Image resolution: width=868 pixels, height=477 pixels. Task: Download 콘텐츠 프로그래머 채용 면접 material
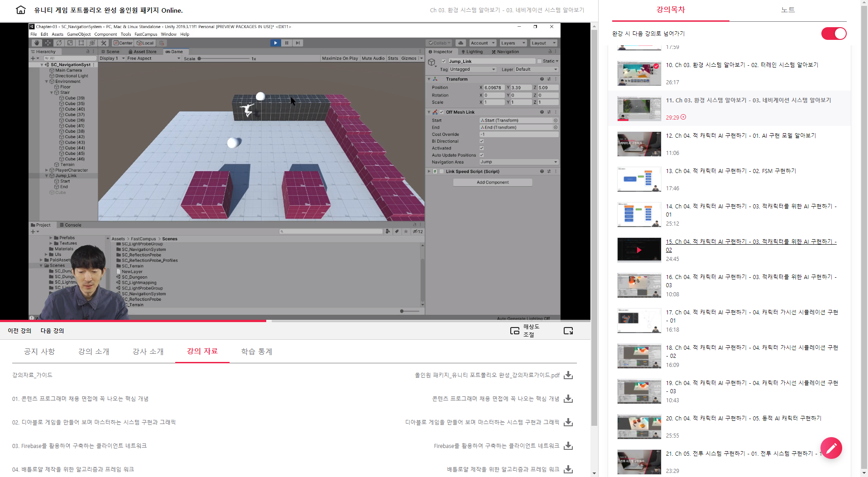[x=568, y=399]
